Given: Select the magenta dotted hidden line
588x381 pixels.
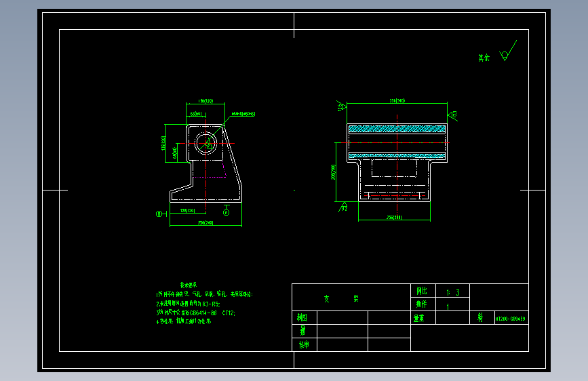Looking at the screenshot, I should pos(210,176).
